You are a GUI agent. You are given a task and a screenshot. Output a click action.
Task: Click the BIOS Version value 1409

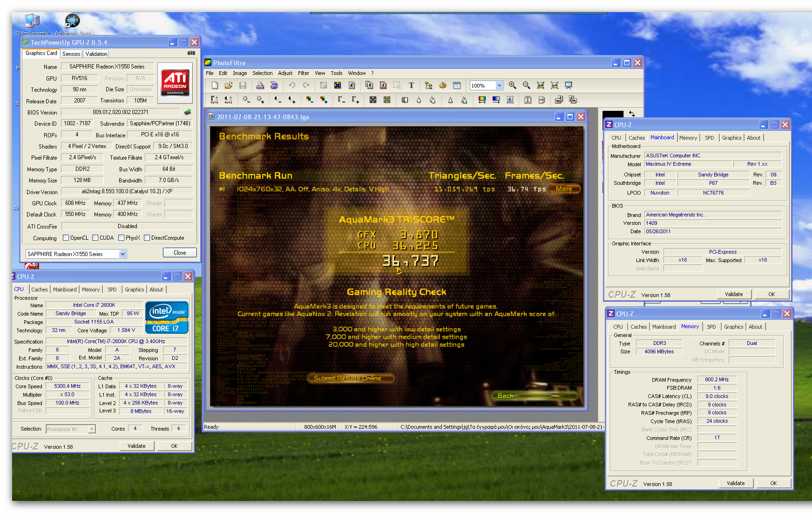713,223
